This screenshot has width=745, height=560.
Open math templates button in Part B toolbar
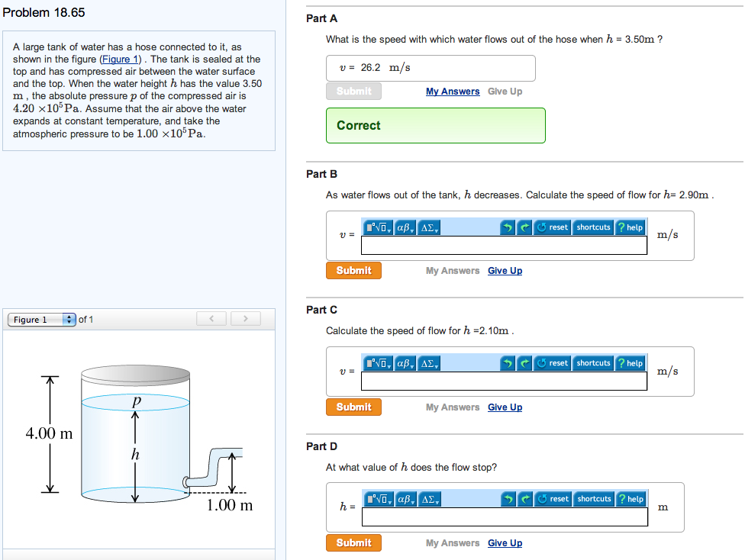coord(378,227)
